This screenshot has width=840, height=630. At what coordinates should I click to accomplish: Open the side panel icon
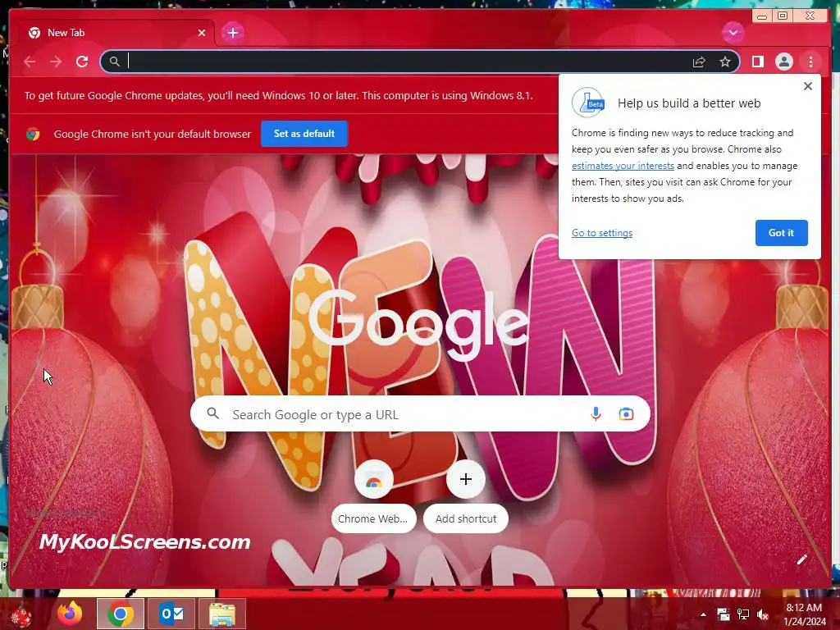tap(757, 62)
